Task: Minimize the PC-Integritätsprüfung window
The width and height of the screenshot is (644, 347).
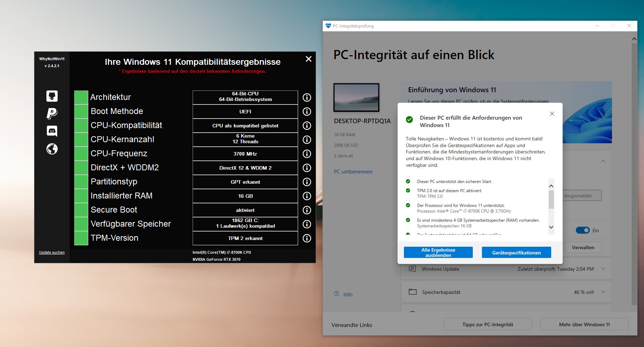Action: tap(597, 26)
